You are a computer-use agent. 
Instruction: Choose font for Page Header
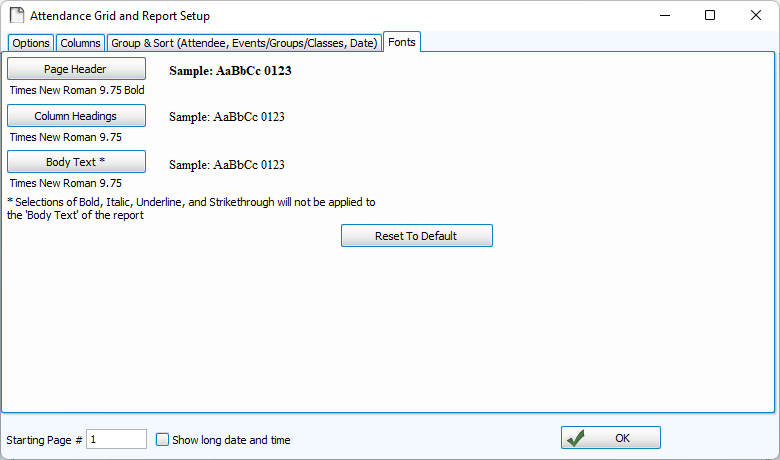[76, 69]
